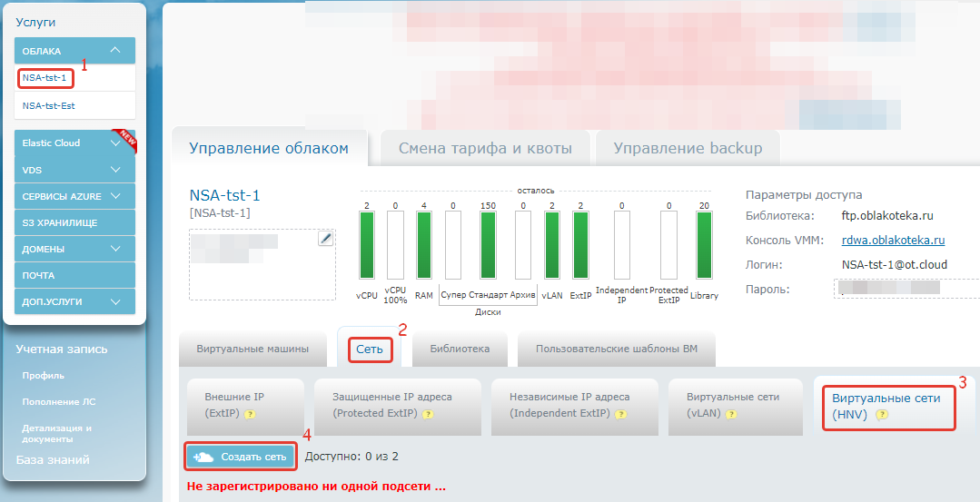Click the pencil edit icon for cloud description

(x=325, y=239)
